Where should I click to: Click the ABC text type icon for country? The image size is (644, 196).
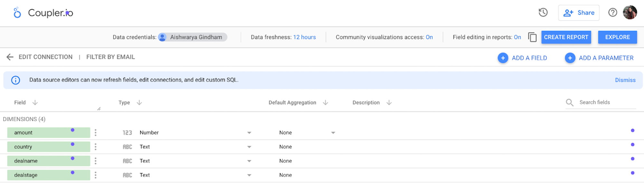click(127, 147)
